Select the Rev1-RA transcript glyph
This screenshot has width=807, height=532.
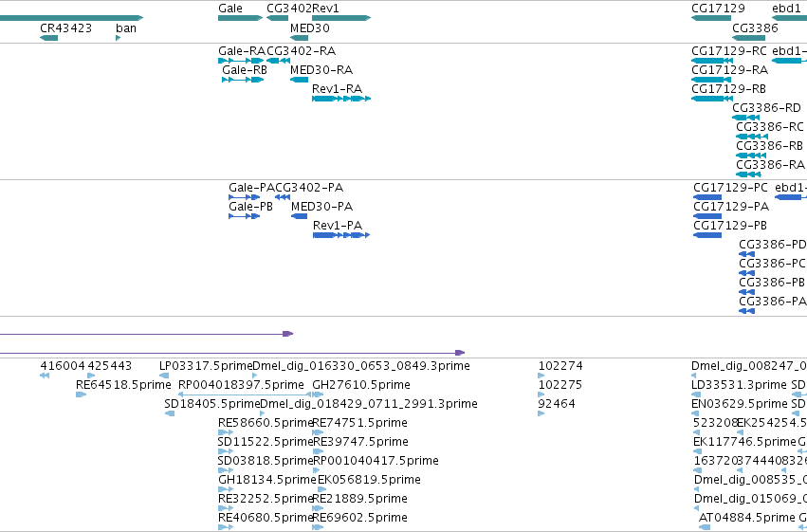[x=341, y=99]
